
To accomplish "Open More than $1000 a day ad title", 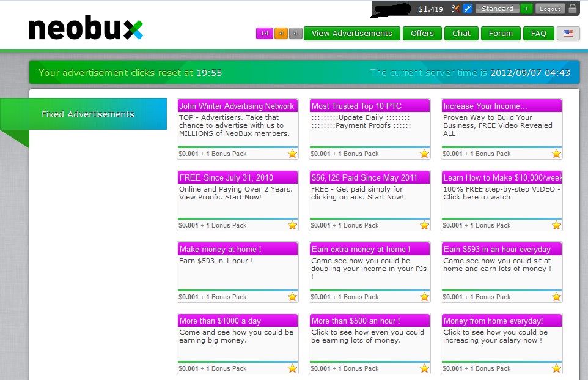I will (x=220, y=321).
